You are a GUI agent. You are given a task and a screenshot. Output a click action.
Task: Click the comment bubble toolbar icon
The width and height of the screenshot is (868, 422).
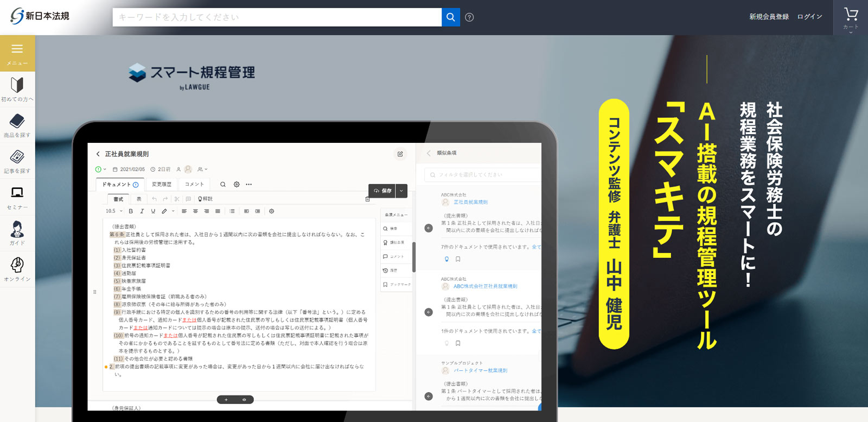click(x=188, y=199)
